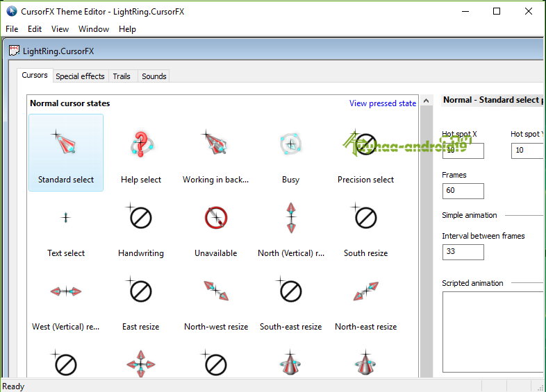Open the Window menu
Image resolution: width=546 pixels, height=392 pixels.
point(94,29)
